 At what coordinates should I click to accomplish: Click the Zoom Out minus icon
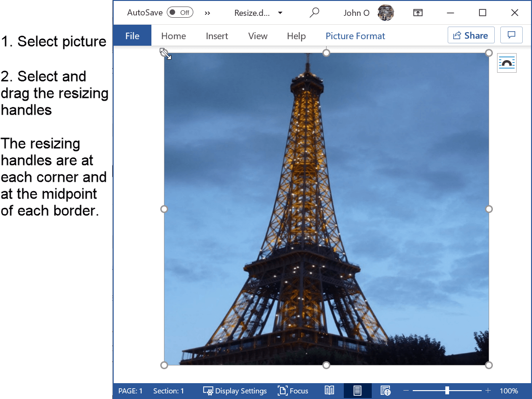405,391
